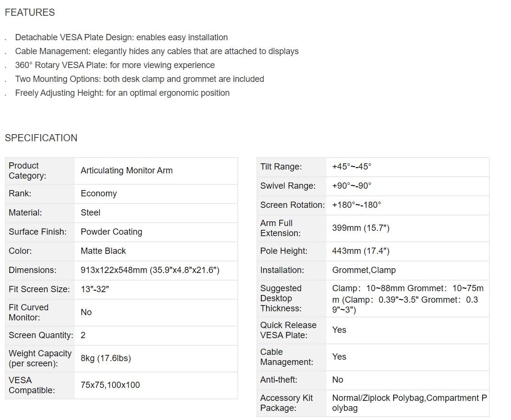
Task: Click the Two Mounting Options feature text
Action: click(x=139, y=79)
